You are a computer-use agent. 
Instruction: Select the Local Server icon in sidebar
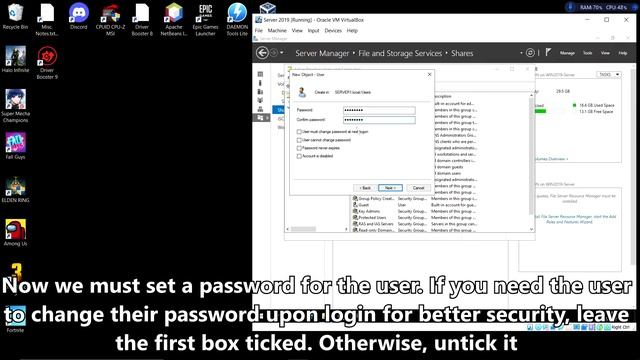click(x=260, y=83)
